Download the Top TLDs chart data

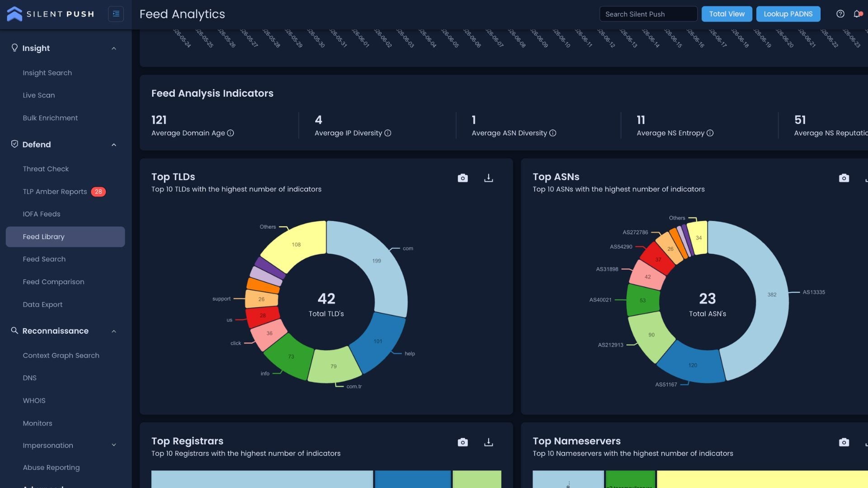[488, 178]
